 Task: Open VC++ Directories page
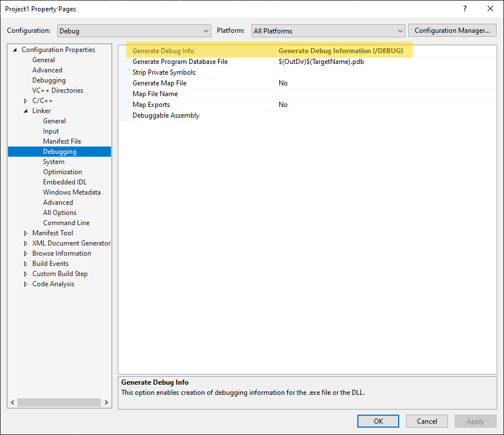tap(57, 91)
